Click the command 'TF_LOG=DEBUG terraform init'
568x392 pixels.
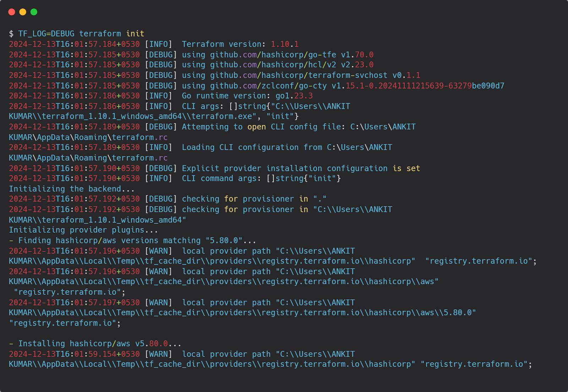(81, 34)
